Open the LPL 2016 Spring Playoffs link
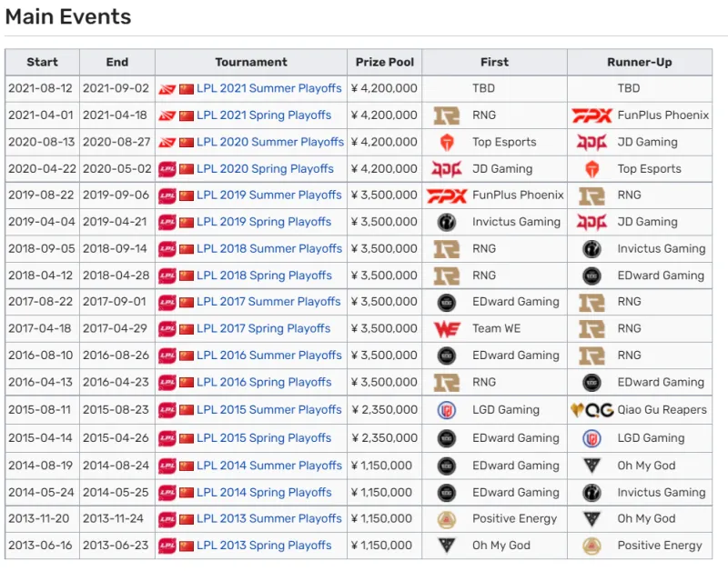The width and height of the screenshot is (728, 571). pos(264,382)
